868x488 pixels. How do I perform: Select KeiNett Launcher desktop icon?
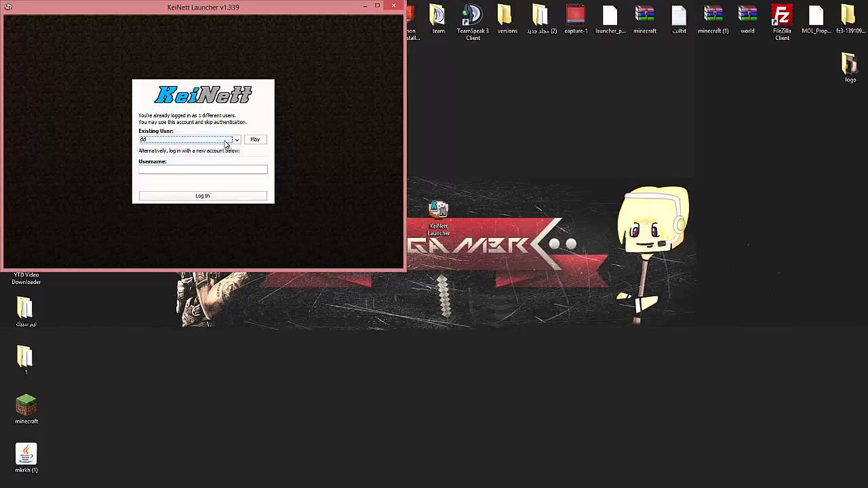point(438,218)
